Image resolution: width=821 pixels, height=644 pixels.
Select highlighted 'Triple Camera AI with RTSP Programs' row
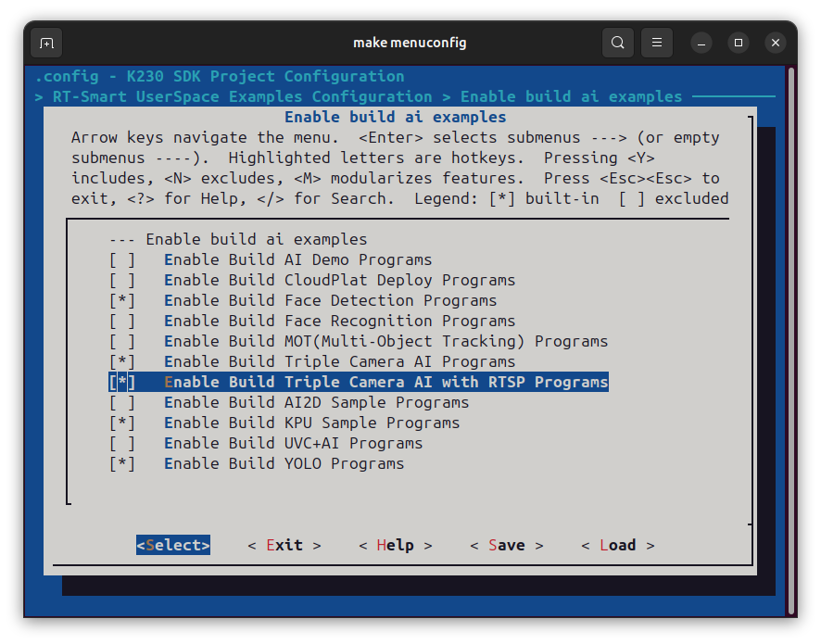tap(359, 382)
